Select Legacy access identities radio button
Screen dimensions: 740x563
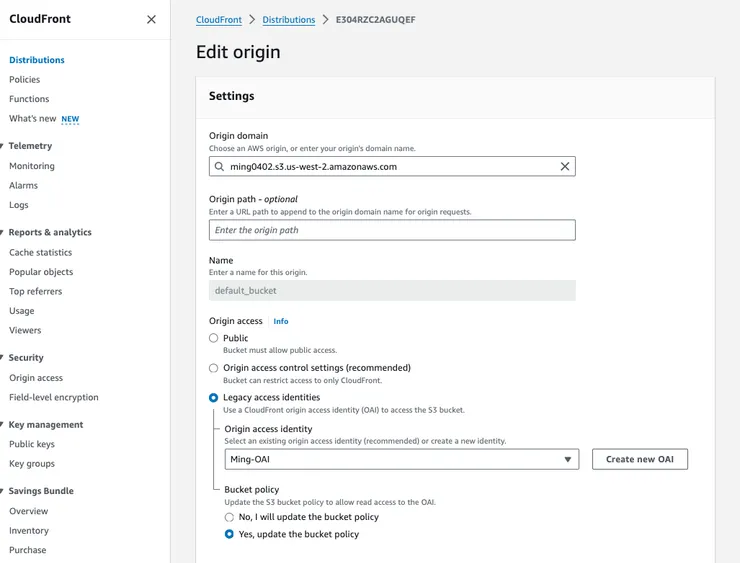(x=213, y=397)
